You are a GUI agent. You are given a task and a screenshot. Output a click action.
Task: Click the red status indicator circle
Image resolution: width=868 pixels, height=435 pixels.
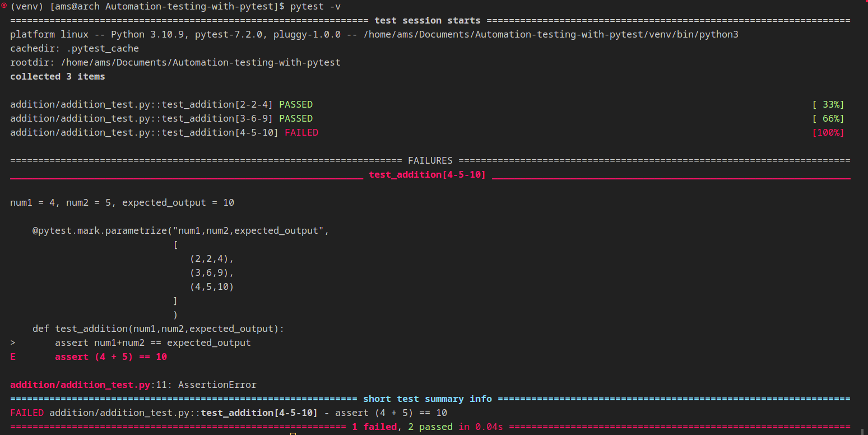coord(4,6)
